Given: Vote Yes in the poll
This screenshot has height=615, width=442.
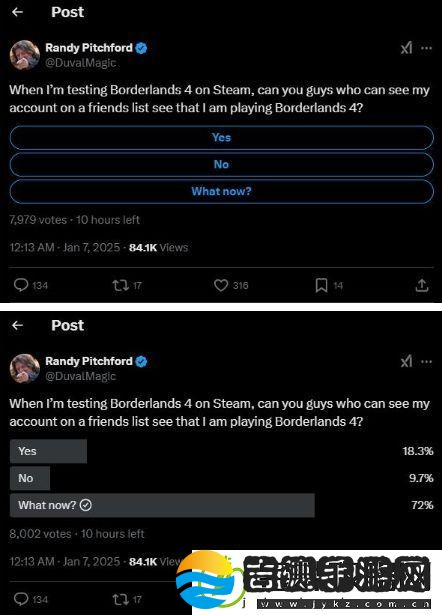Looking at the screenshot, I should pos(222,138).
